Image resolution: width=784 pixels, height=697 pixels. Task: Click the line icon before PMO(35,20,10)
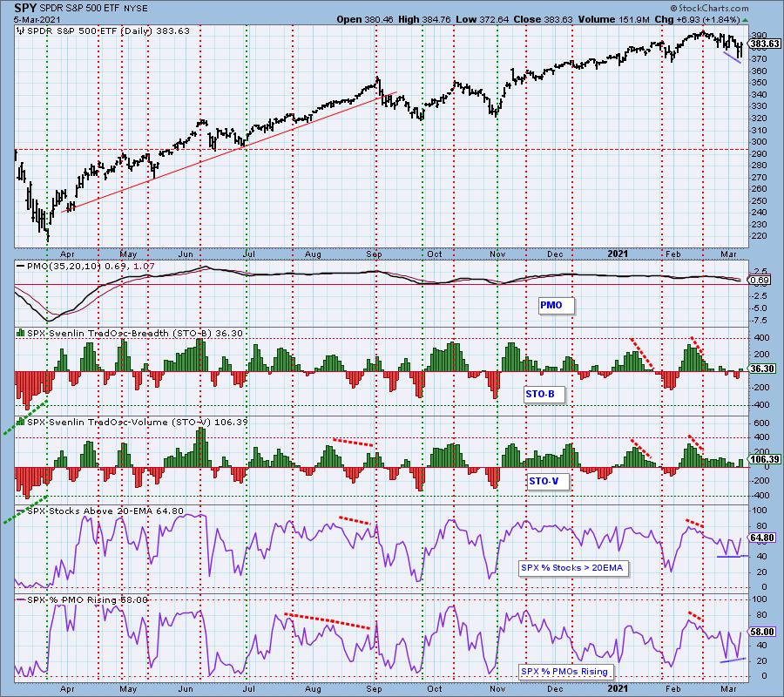tap(21, 267)
